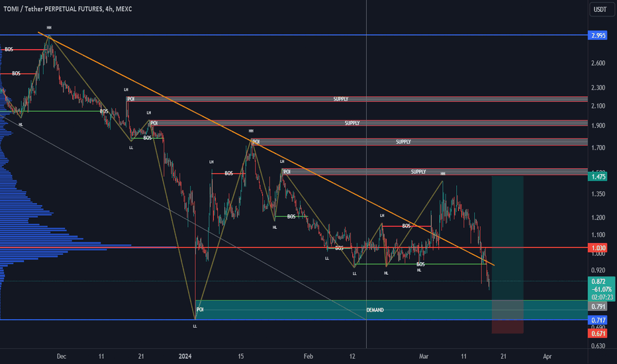Image resolution: width=617 pixels, height=364 pixels.
Task: Click the DEMAND zone label
Action: (375, 310)
